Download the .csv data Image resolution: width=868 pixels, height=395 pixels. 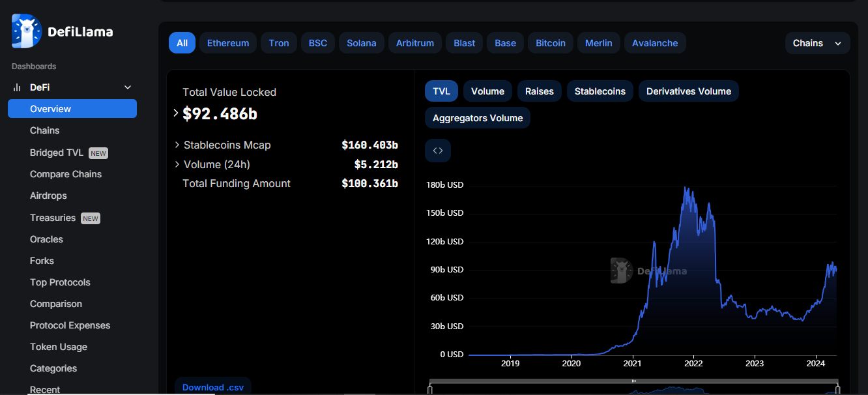(213, 387)
